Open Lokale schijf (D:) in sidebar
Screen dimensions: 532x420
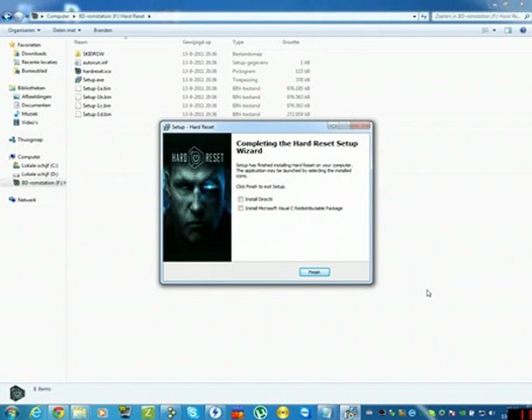point(40,174)
